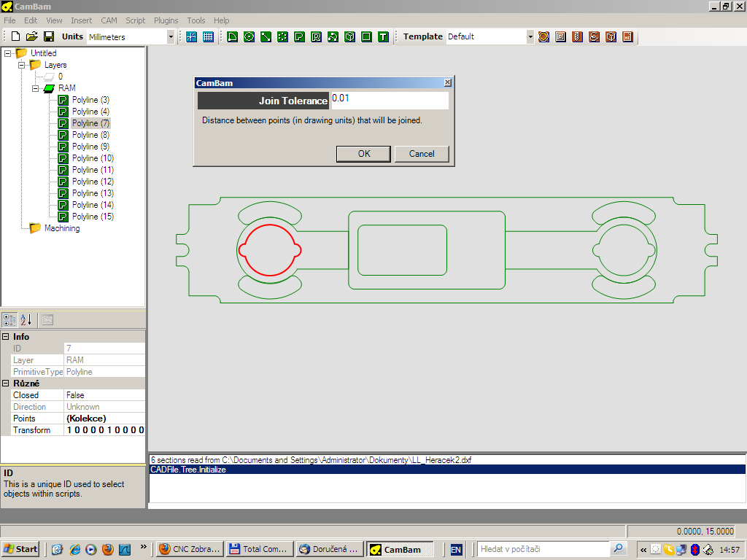Collapse the Info property section

pyautogui.click(x=6, y=337)
